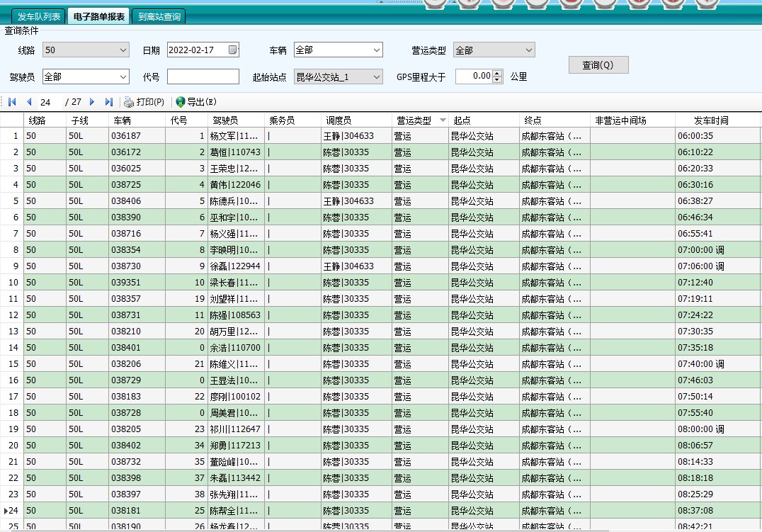
Task: Go to the next record arrow
Action: [92, 102]
